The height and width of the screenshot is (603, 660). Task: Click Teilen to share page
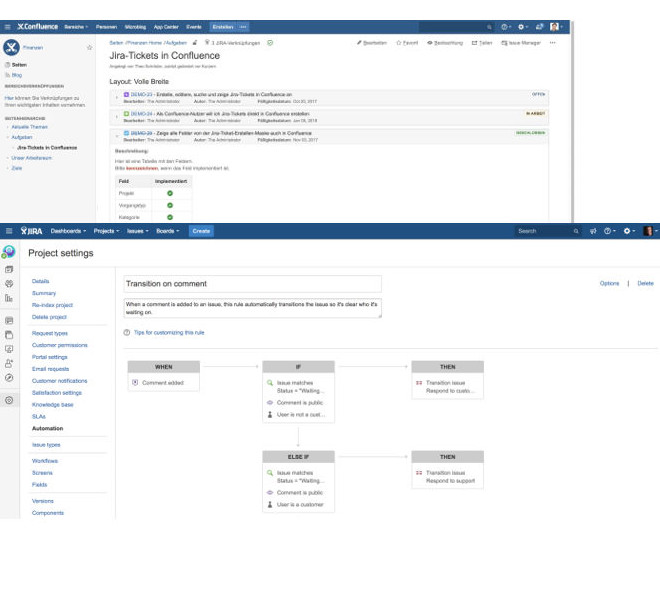(482, 43)
